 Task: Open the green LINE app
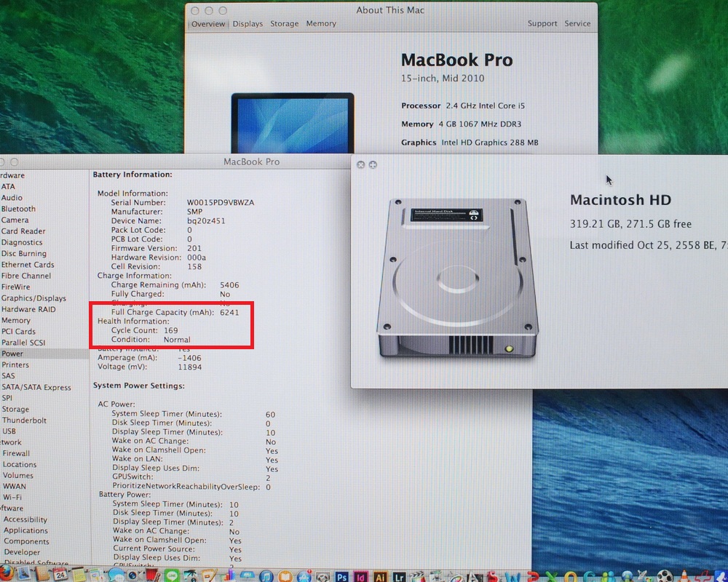172,575
